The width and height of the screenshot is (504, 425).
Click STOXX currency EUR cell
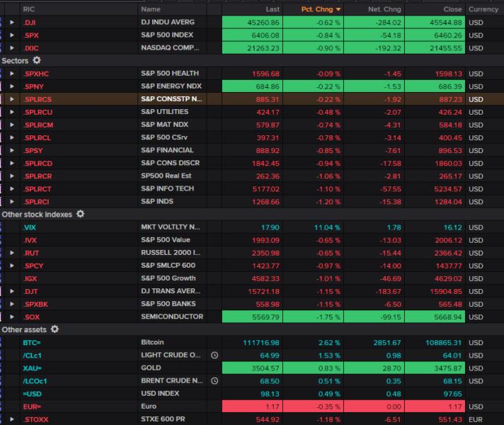[x=476, y=419]
